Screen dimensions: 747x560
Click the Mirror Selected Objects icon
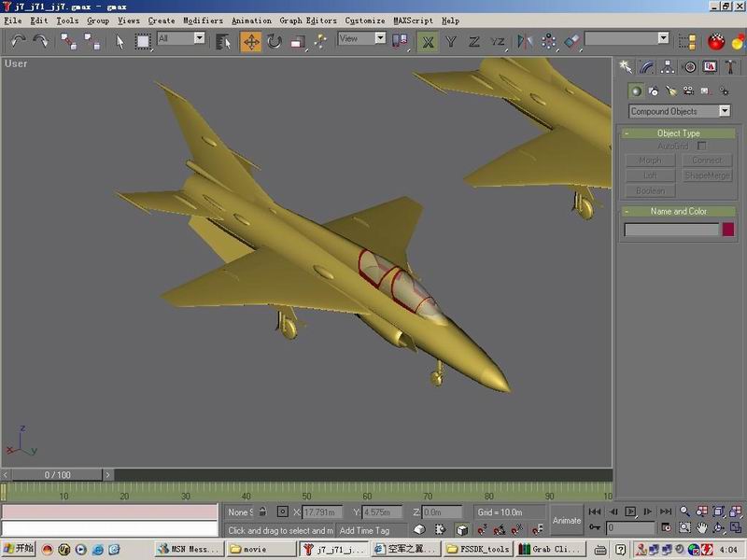pyautogui.click(x=525, y=41)
